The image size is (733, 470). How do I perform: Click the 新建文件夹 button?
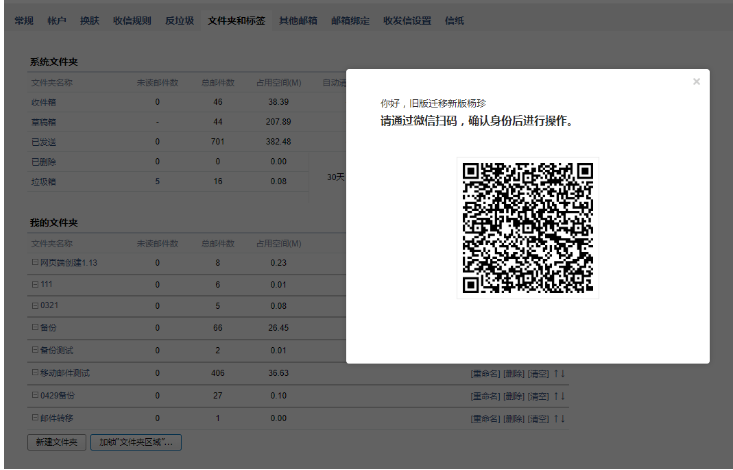coord(56,440)
